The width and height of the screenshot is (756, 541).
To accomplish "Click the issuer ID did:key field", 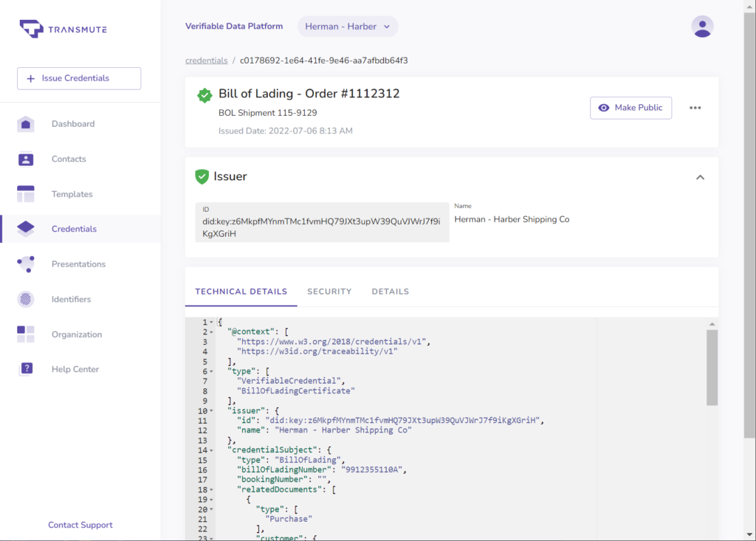I will click(x=322, y=222).
